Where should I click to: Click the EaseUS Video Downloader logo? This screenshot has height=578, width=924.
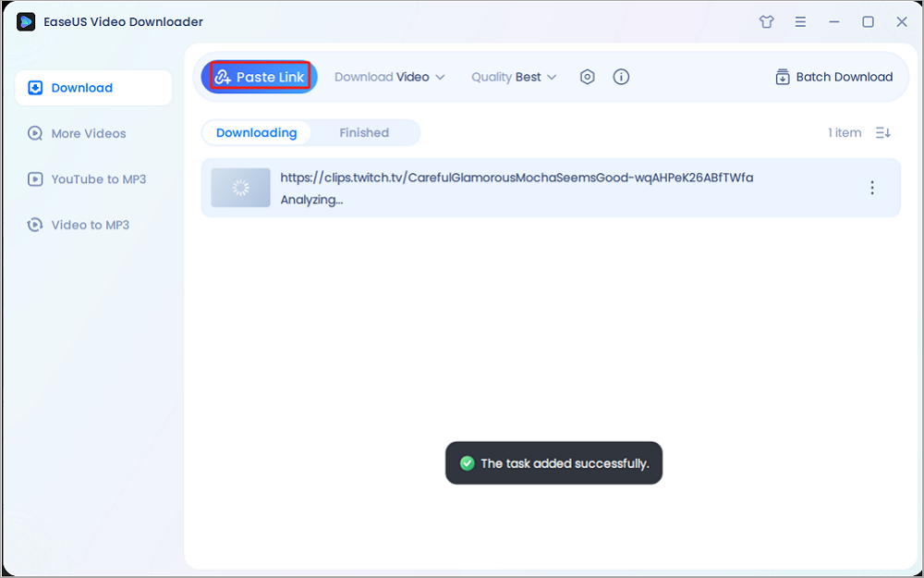pos(26,22)
